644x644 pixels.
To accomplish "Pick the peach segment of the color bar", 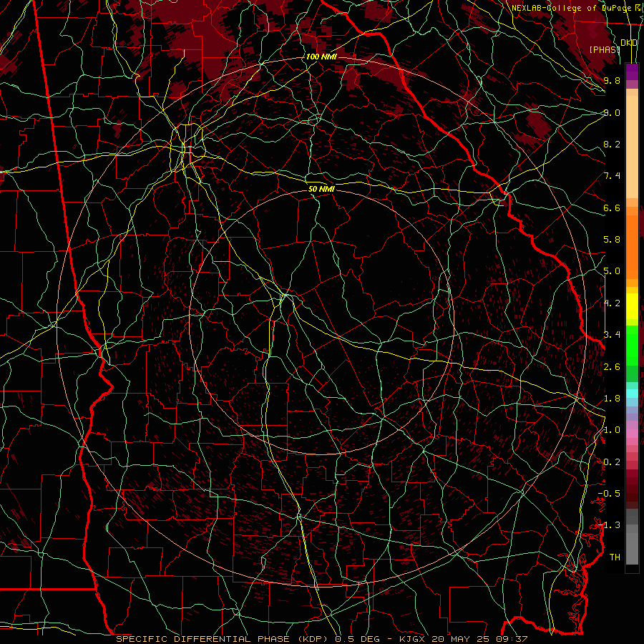I will point(632,147).
